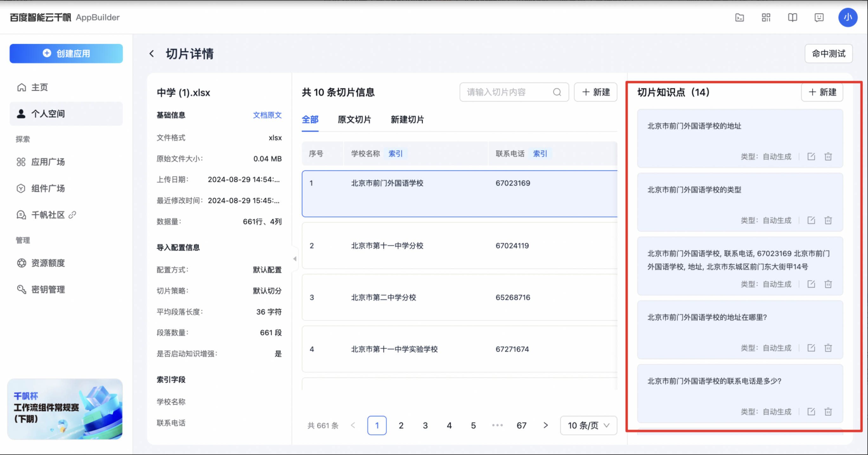Click phone number 67024119 cell
The image size is (868, 455).
pos(512,246)
